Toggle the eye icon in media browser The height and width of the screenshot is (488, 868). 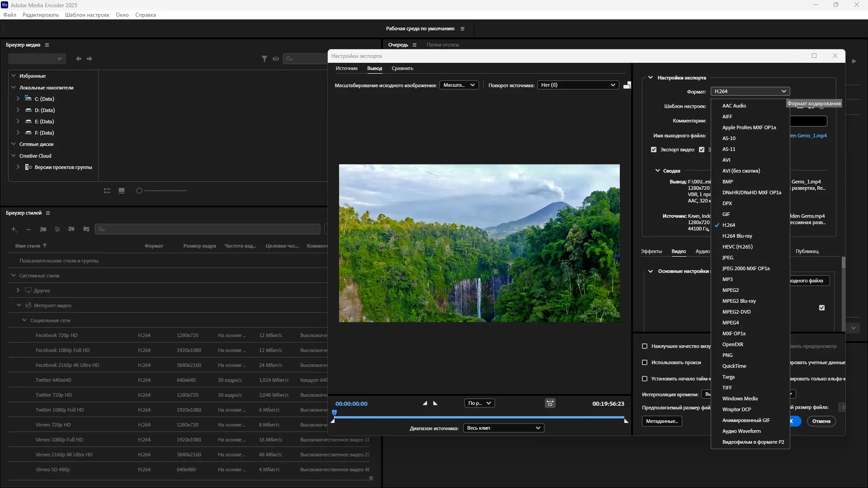click(276, 59)
